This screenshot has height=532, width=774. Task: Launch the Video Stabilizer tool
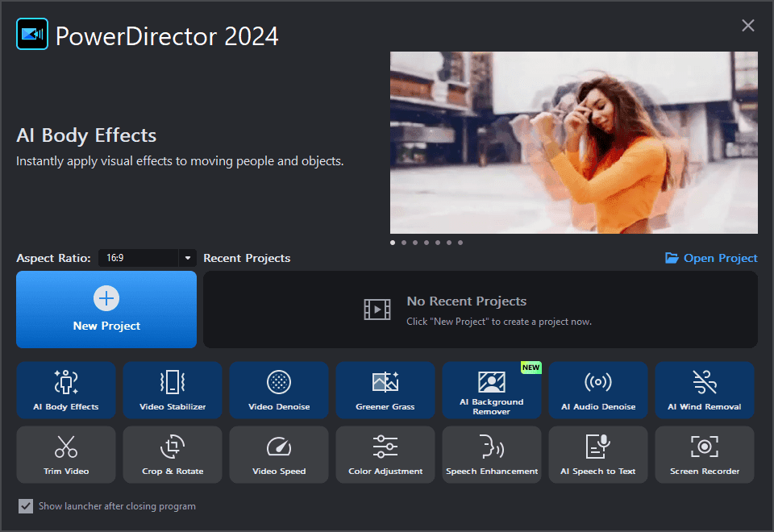[173, 390]
